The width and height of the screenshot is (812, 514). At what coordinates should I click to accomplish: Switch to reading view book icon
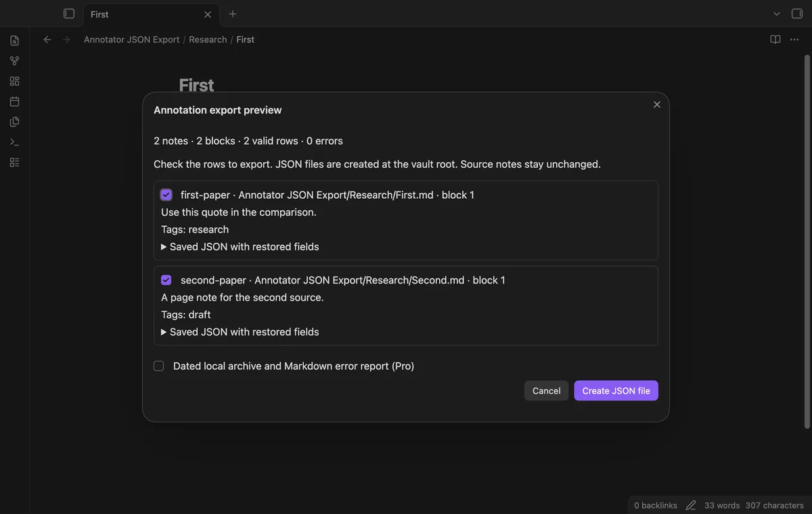[x=775, y=39]
